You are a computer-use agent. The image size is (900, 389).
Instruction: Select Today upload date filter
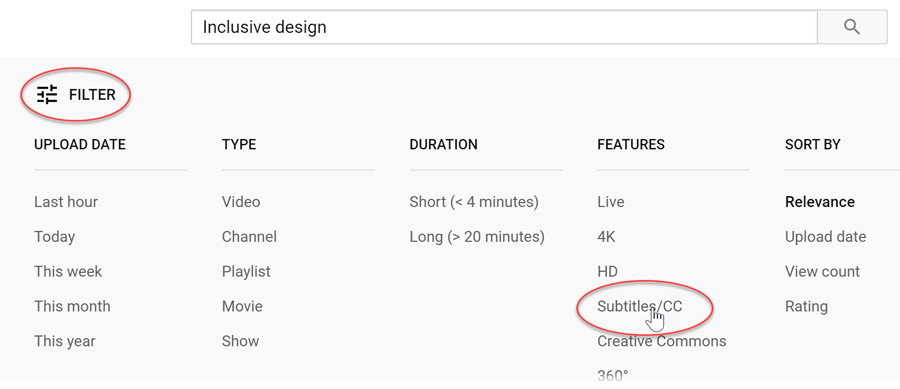point(55,237)
